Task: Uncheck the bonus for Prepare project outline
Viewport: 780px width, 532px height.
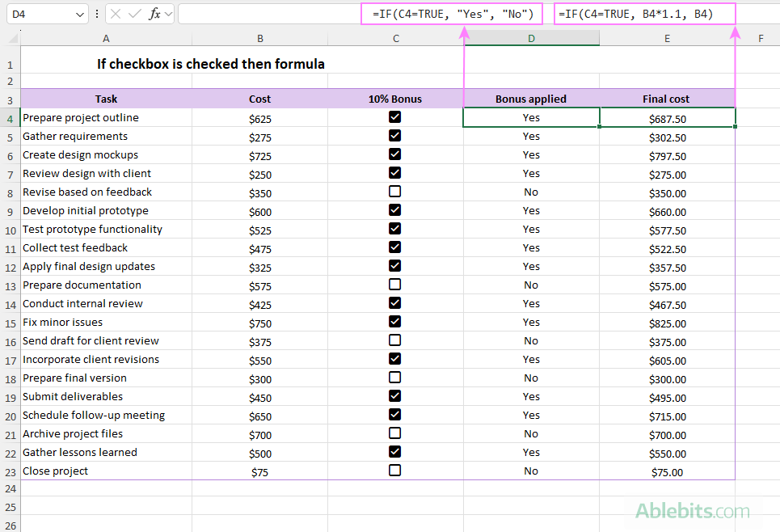Action: (x=394, y=116)
